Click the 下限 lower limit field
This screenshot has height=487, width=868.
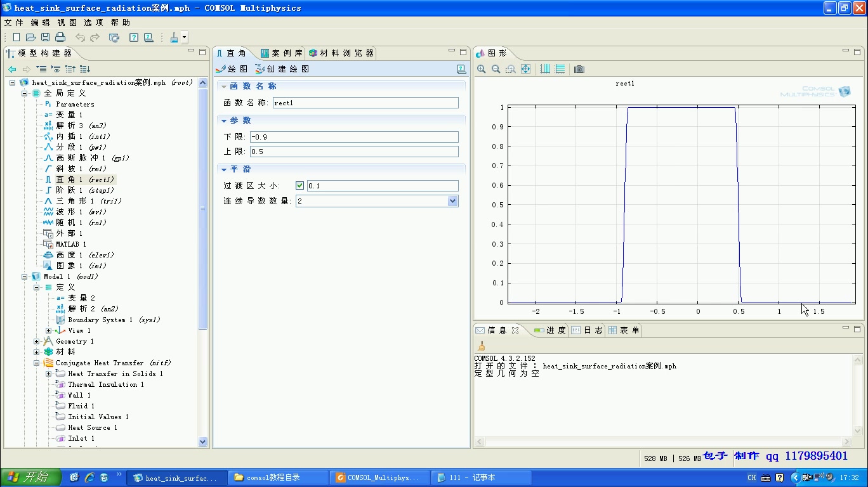pos(354,137)
